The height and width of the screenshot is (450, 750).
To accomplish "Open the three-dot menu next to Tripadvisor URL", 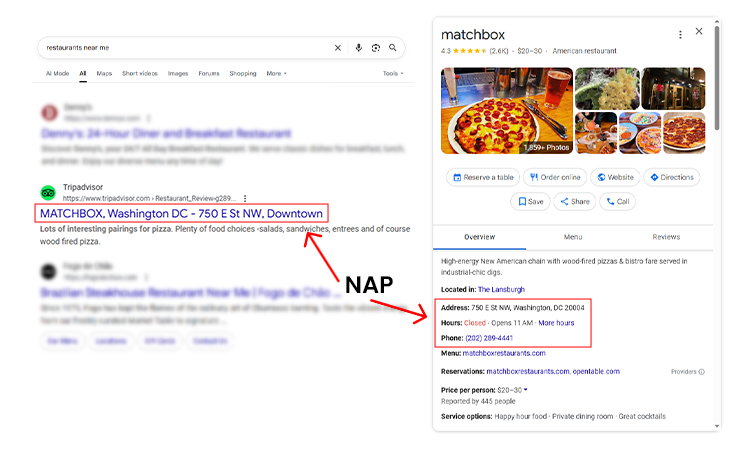I will tap(245, 198).
